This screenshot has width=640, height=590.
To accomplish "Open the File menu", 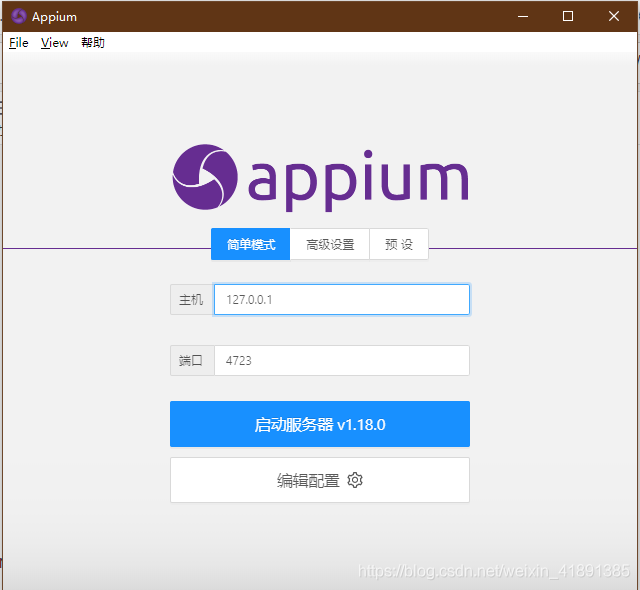I will [18, 42].
